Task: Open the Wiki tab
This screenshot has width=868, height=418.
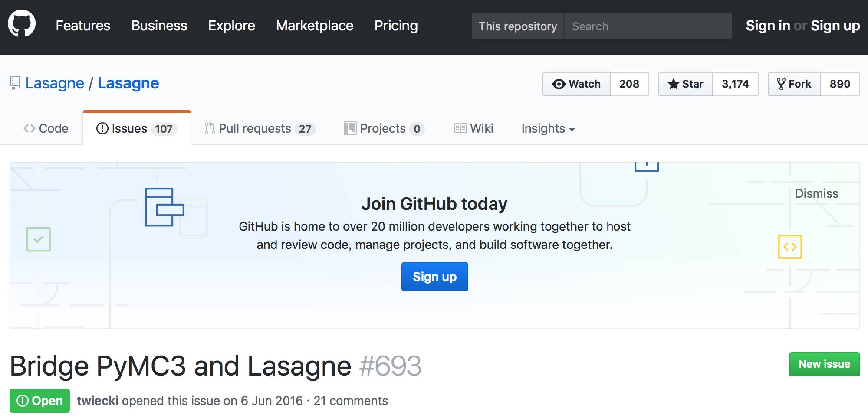Action: coord(474,128)
